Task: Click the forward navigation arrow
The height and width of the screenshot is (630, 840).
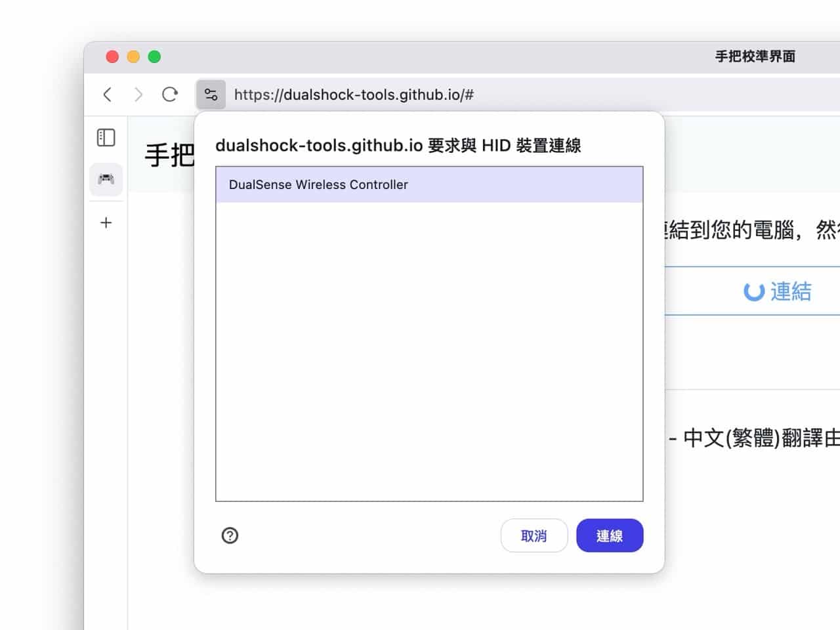Action: pos(138,94)
